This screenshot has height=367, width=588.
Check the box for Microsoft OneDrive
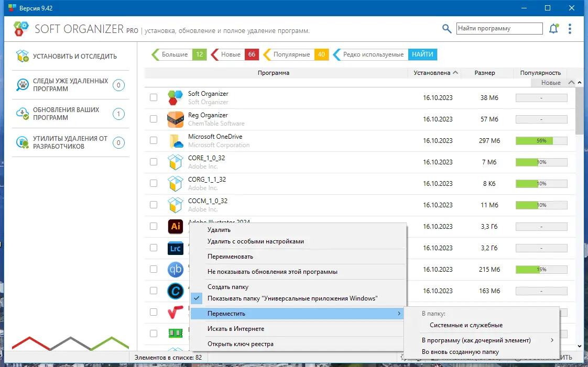click(x=154, y=140)
